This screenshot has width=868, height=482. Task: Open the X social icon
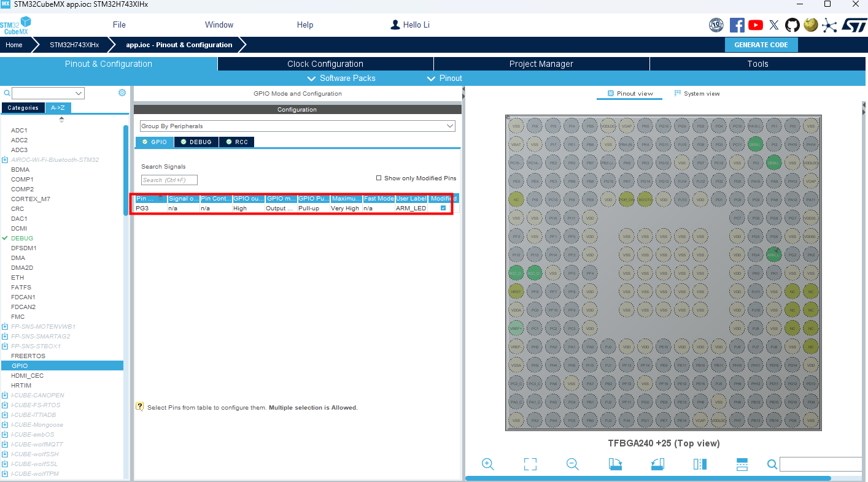pos(774,25)
